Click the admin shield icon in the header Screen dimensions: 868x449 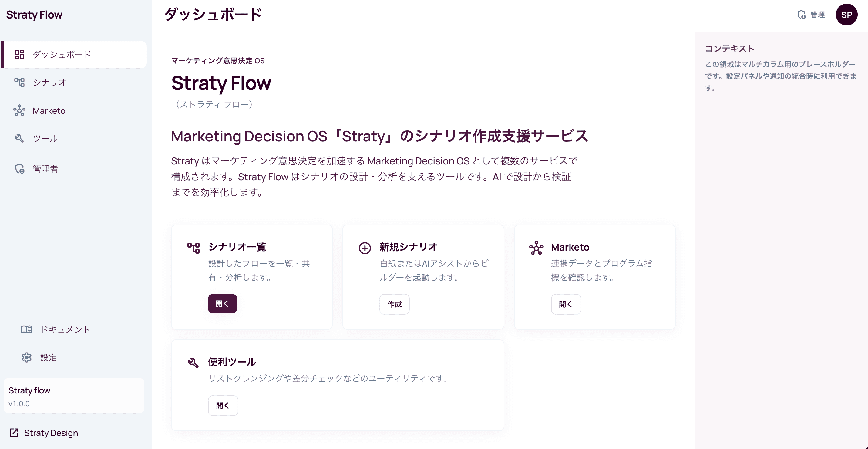[x=801, y=15]
